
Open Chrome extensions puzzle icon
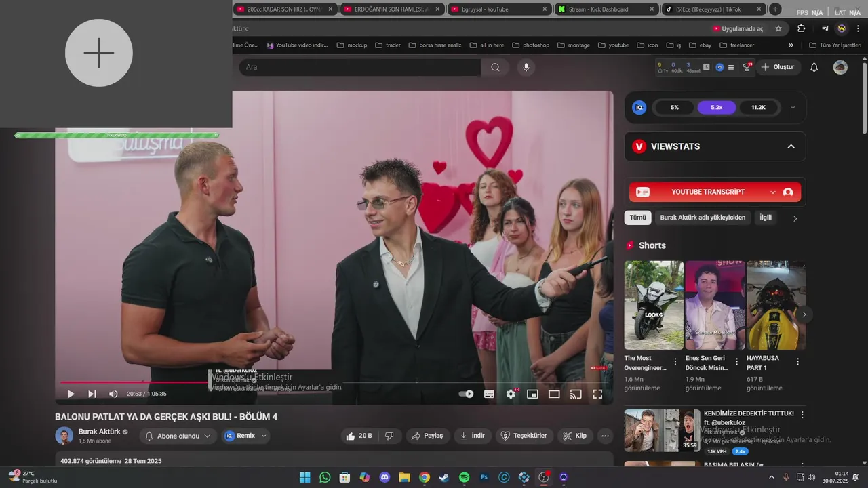tap(802, 28)
